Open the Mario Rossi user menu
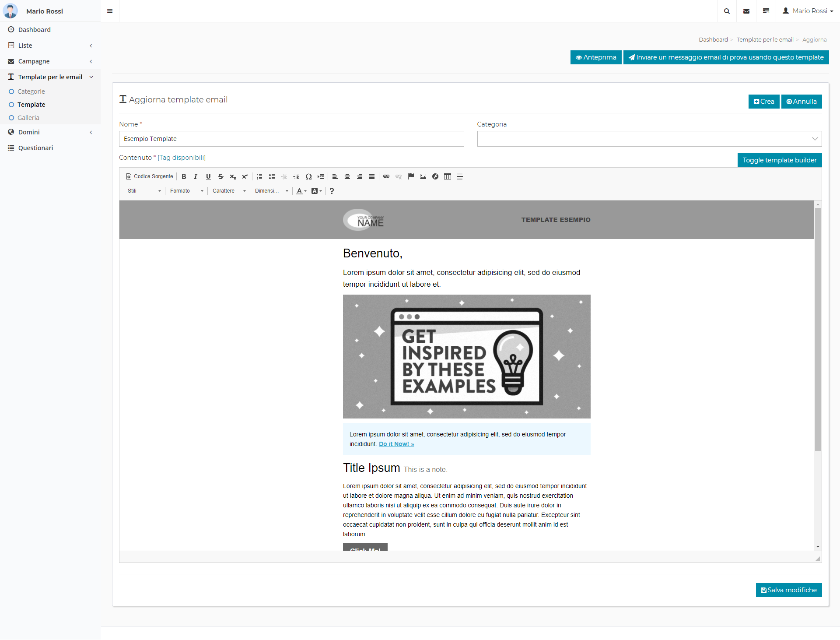The image size is (840, 640). pyautogui.click(x=808, y=11)
